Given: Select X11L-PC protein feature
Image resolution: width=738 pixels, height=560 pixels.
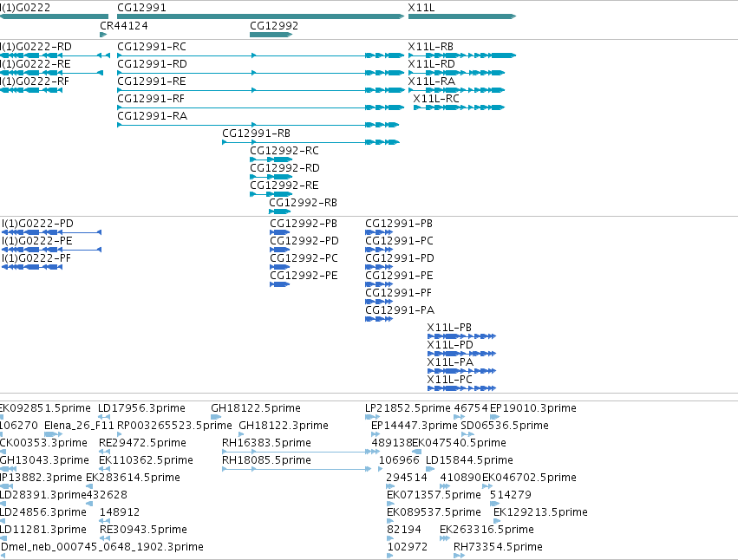Looking at the screenshot, I should (x=461, y=388).
